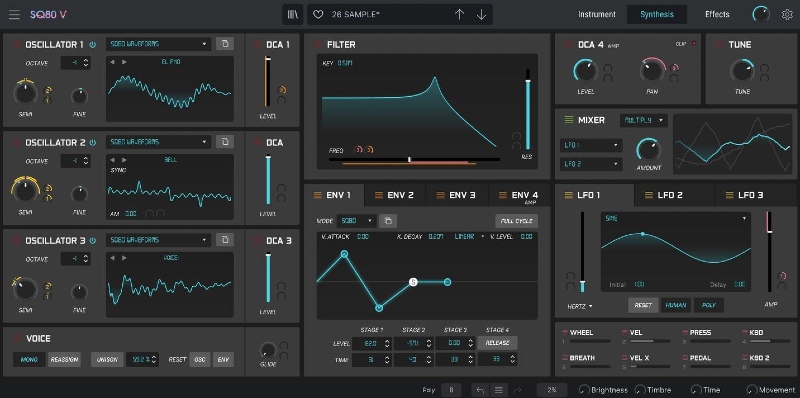Select next Oscillator 3 waveform arrow
The image size is (800, 398).
[124, 258]
